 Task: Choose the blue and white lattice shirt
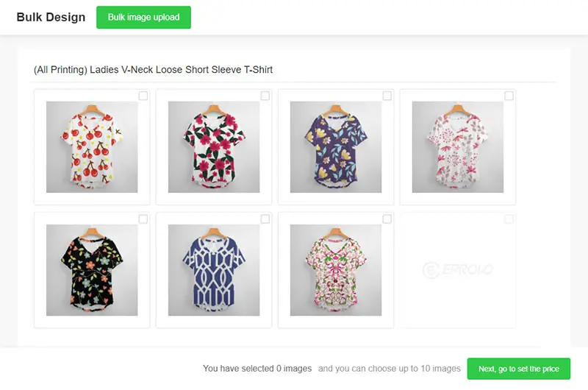214,270
